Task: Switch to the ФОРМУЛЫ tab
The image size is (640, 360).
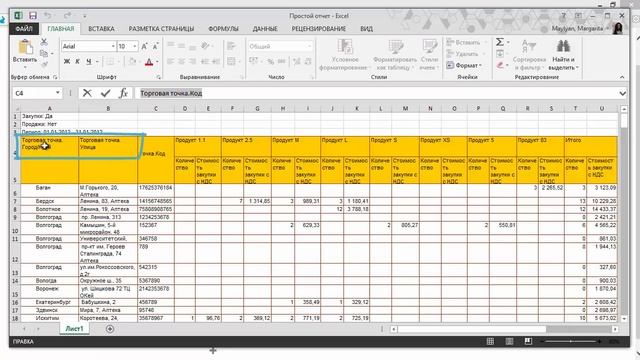Action: pyautogui.click(x=223, y=29)
